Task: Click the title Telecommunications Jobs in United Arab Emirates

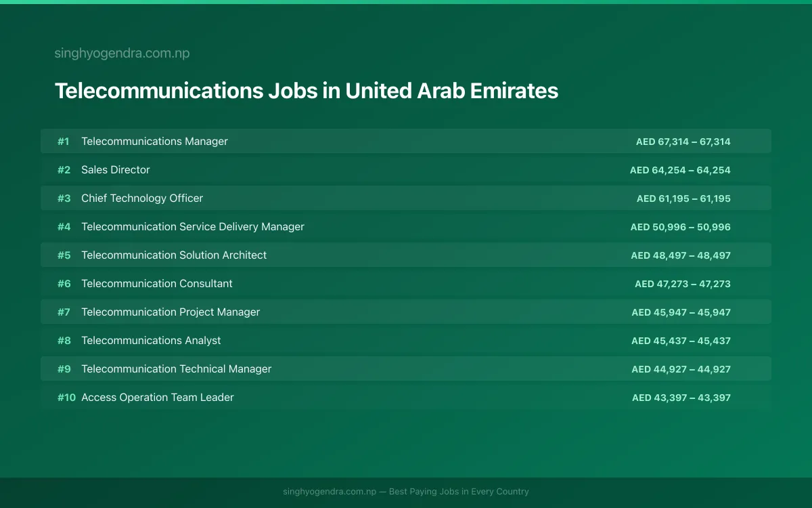Action: coord(307,91)
